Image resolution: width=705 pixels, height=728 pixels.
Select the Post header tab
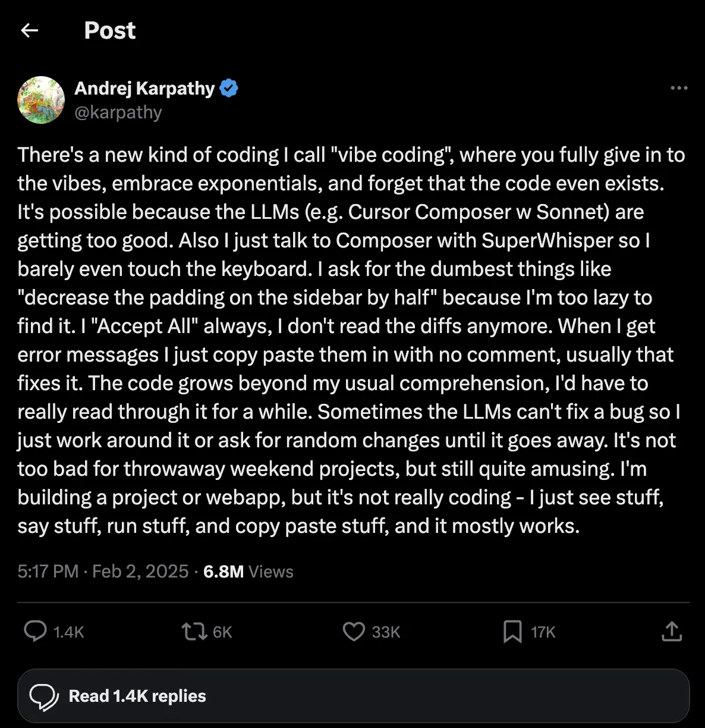click(109, 30)
